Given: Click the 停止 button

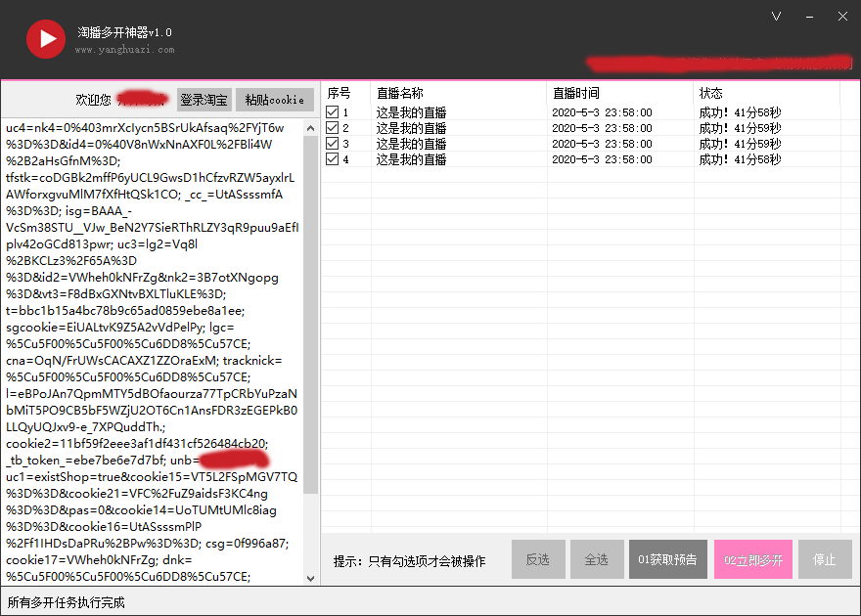Looking at the screenshot, I should click(825, 559).
